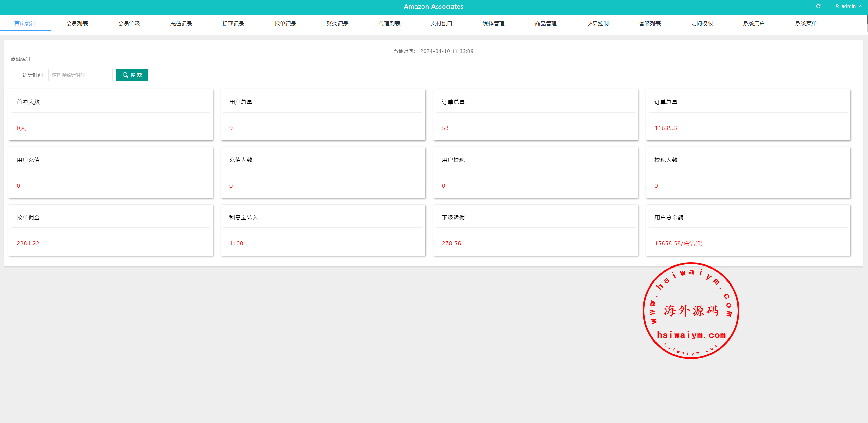Select the 提现记录 tab
868x423 pixels.
(233, 23)
